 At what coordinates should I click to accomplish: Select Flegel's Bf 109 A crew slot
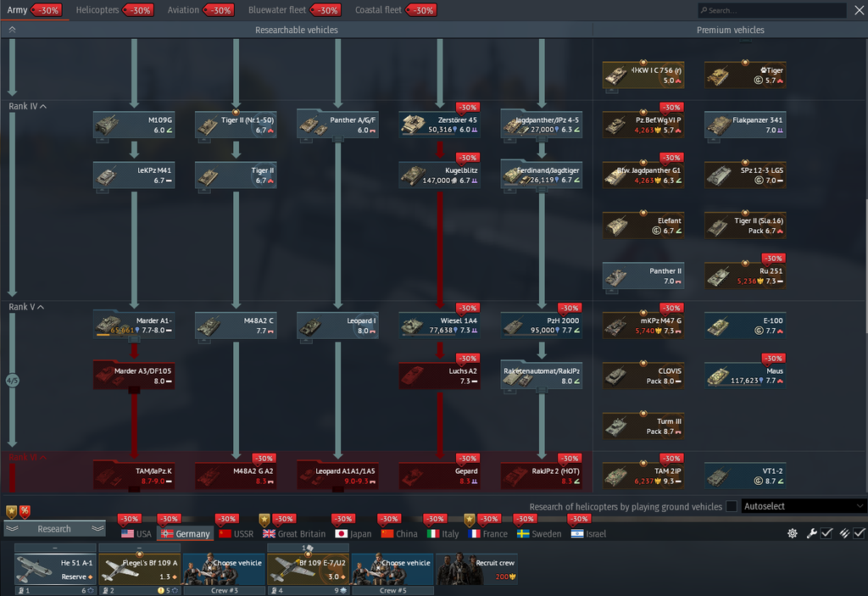[140, 570]
